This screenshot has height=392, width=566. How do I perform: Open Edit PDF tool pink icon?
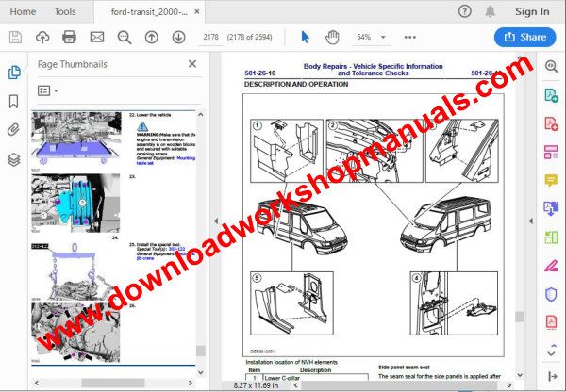click(x=551, y=152)
